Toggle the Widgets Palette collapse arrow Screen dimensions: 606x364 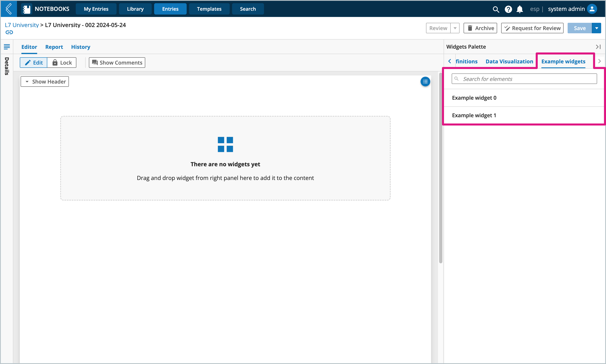pyautogui.click(x=598, y=47)
